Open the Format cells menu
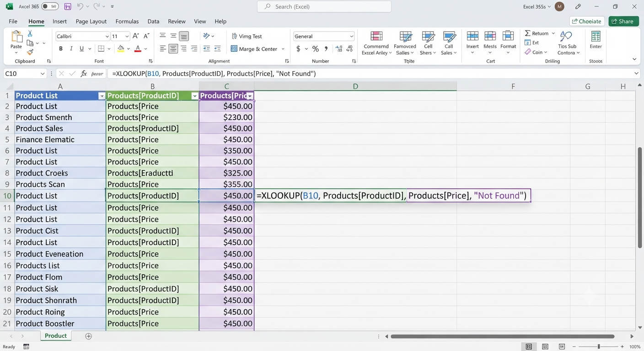This screenshot has width=644, height=351. click(x=508, y=42)
